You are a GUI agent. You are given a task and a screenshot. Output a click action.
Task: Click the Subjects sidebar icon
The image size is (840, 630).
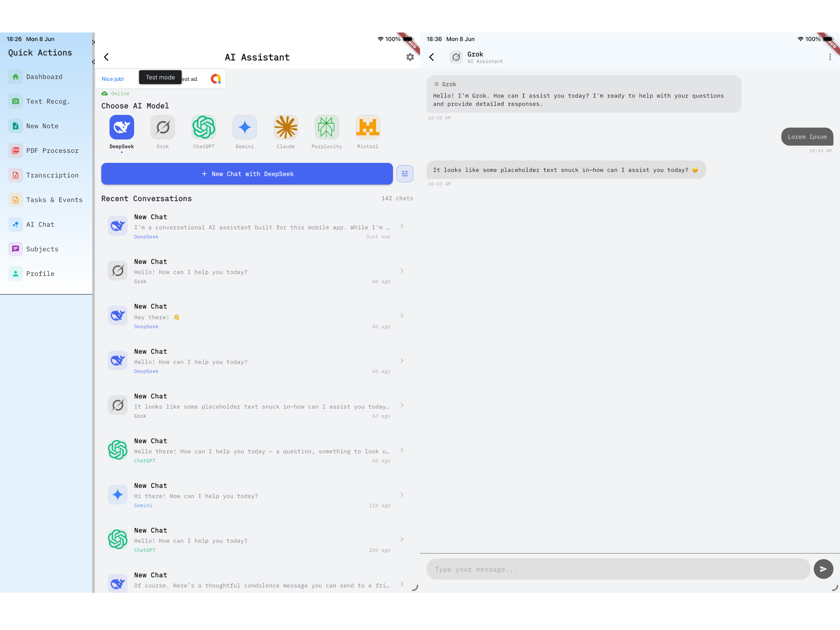[16, 249]
